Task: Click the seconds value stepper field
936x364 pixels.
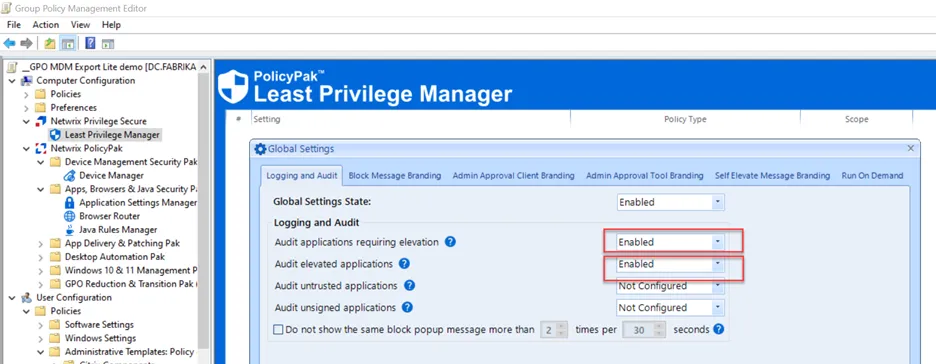Action: [x=644, y=329]
